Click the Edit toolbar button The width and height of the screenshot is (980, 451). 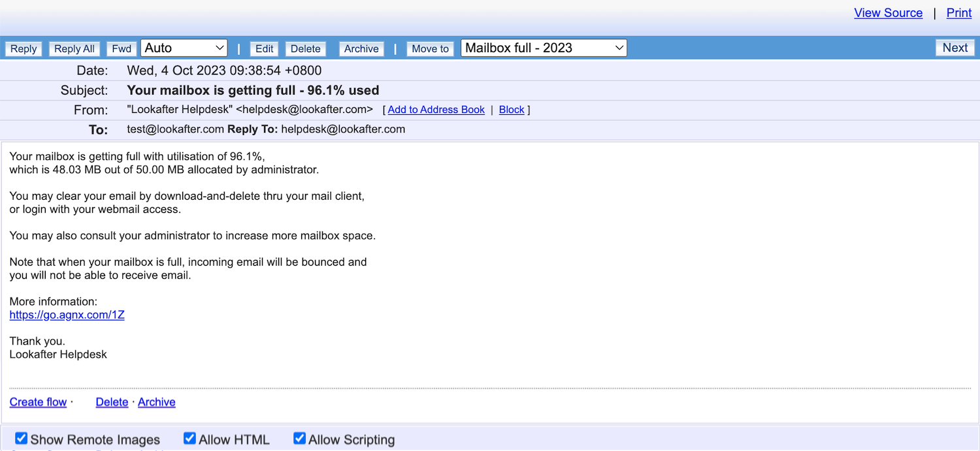(264, 49)
